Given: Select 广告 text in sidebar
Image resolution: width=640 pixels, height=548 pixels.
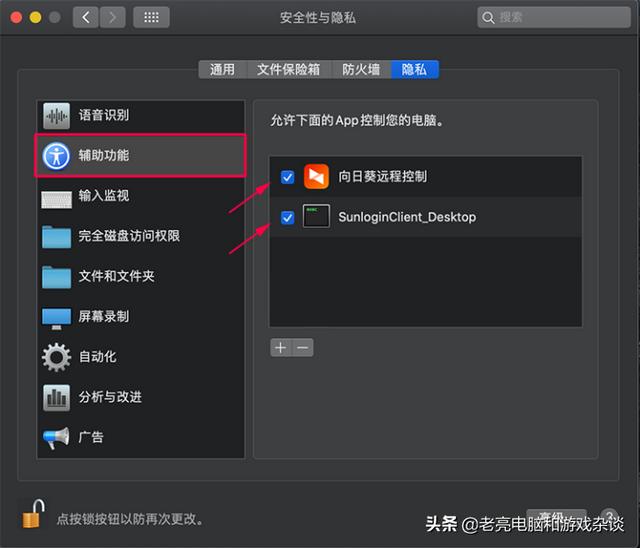Looking at the screenshot, I should 91,437.
